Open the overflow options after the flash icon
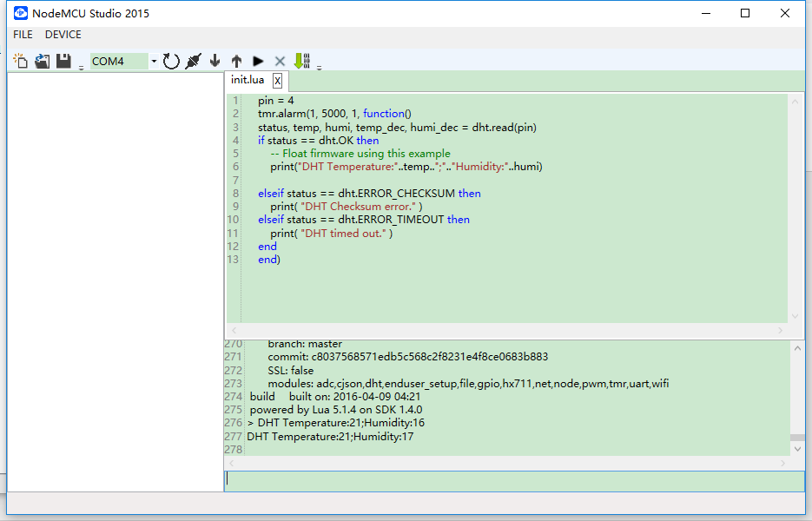This screenshot has width=812, height=521. tap(319, 68)
